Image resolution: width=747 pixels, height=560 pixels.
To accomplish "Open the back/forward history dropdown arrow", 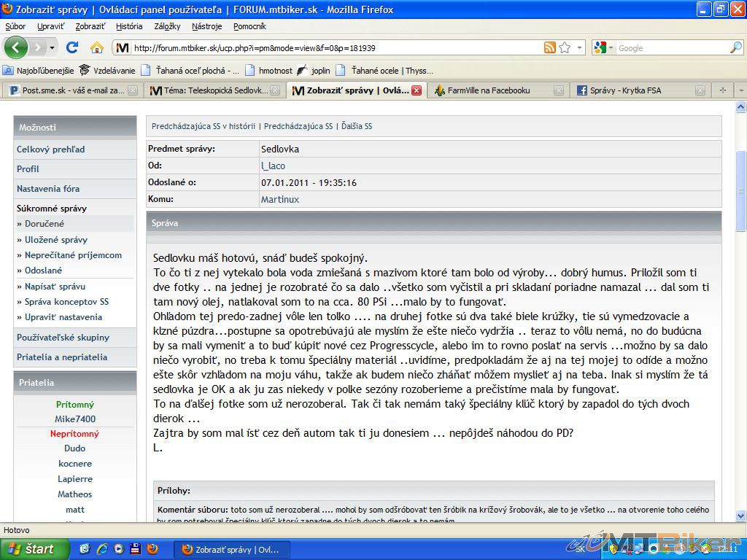I will [53, 47].
